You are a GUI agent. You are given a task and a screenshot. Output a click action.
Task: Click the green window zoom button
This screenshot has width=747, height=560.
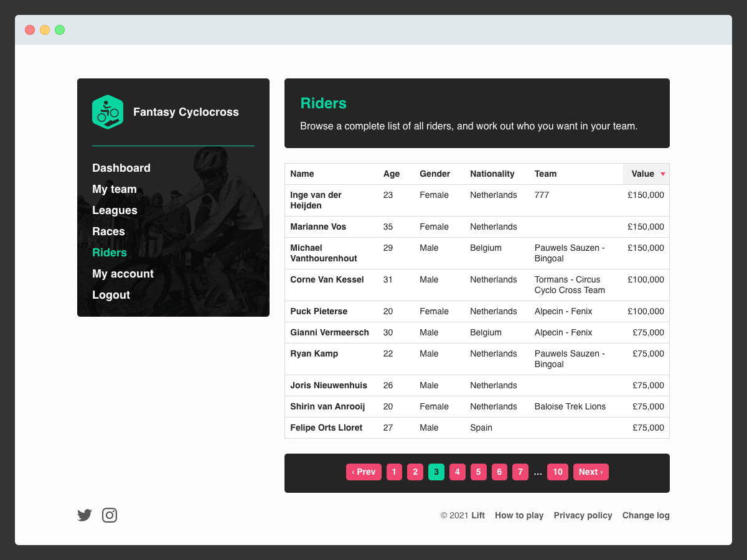pos(60,30)
